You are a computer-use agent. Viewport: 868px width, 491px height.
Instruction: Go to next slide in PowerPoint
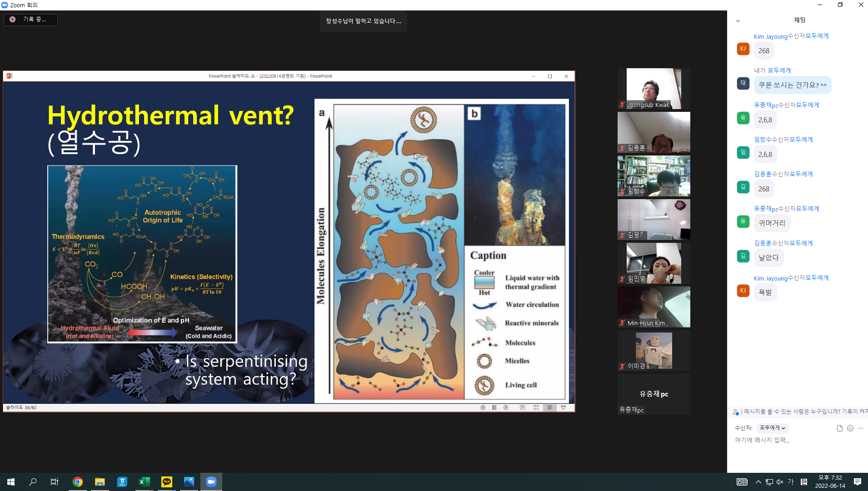pyautogui.click(x=506, y=408)
